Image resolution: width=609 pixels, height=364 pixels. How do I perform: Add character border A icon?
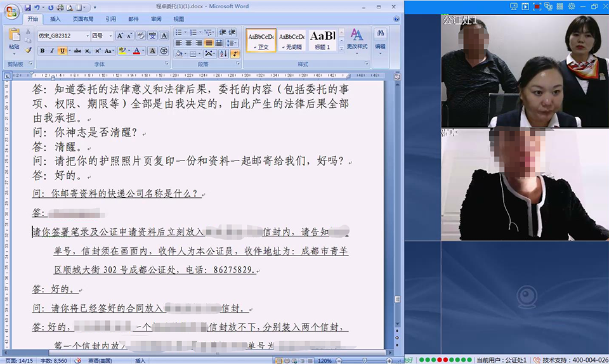(x=164, y=36)
